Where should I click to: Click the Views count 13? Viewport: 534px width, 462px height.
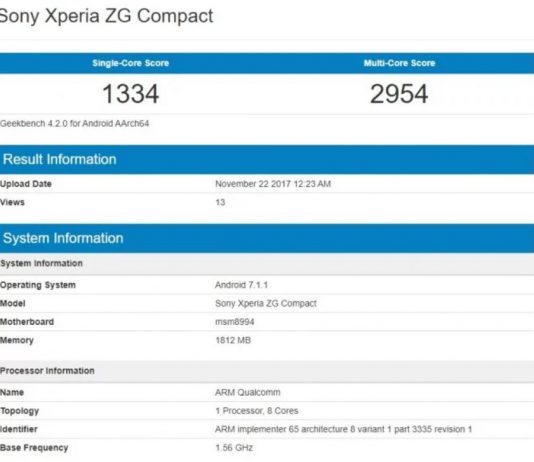click(220, 202)
